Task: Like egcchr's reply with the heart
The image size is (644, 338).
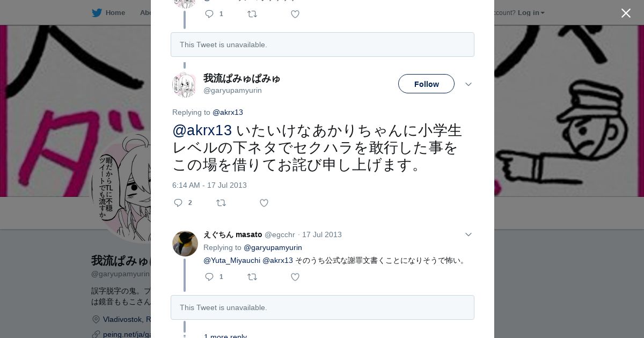Action: point(295,277)
